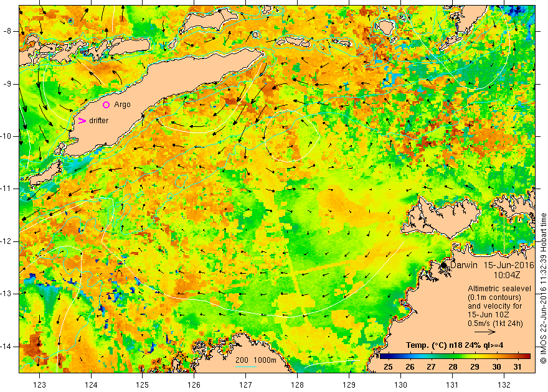Click the '15-Jun-2016' date text
The height and width of the screenshot is (392, 548).
(x=509, y=265)
